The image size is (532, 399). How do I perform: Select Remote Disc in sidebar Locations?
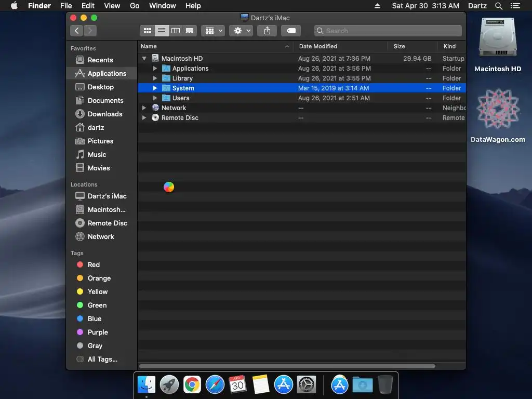(x=101, y=223)
